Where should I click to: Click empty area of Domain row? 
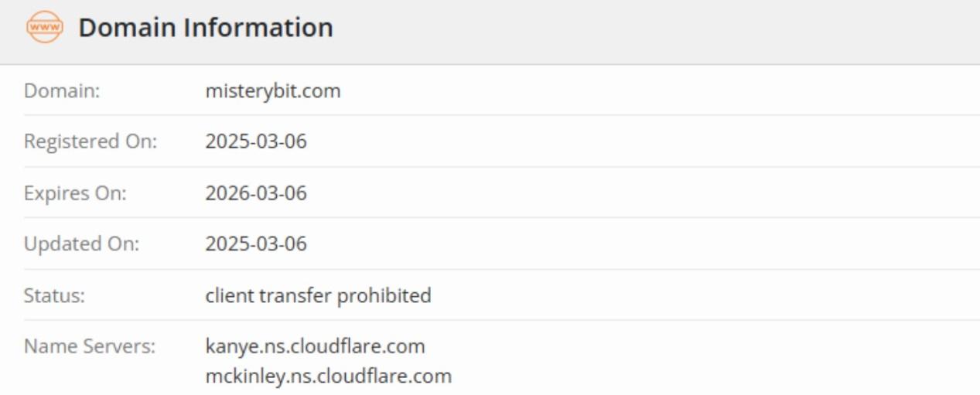pyautogui.click(x=657, y=91)
